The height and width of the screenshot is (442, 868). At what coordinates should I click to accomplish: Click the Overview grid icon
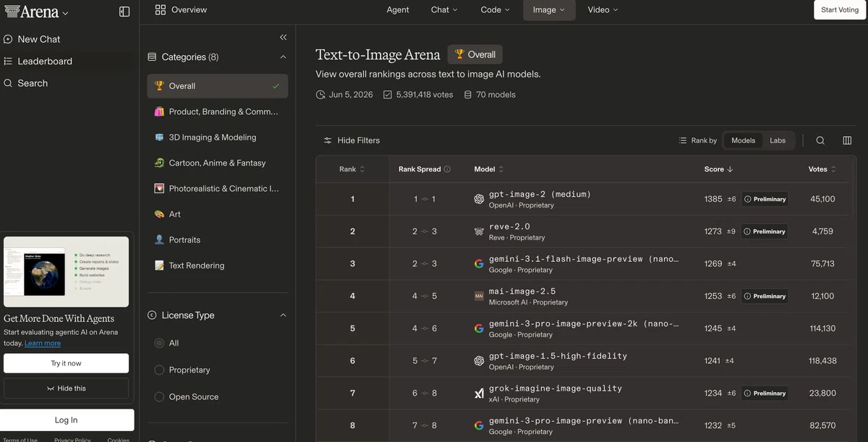(x=161, y=10)
